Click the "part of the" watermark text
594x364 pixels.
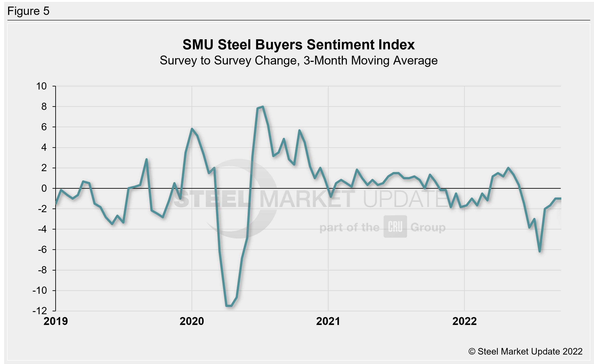(349, 228)
